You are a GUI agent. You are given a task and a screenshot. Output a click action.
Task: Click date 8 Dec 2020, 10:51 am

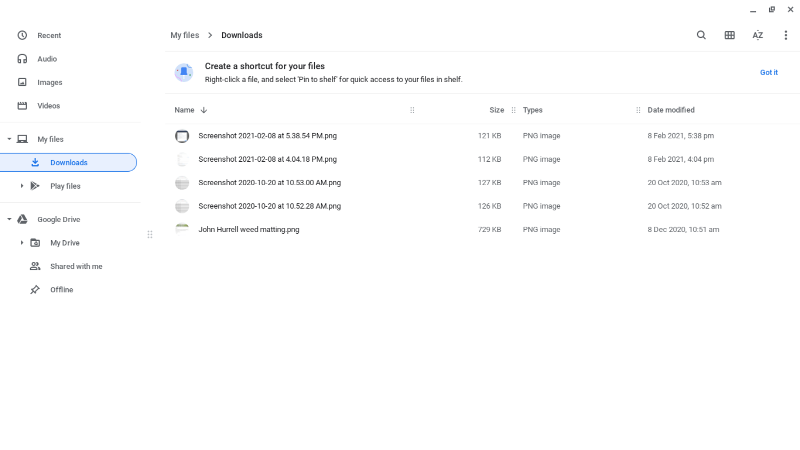click(x=683, y=230)
